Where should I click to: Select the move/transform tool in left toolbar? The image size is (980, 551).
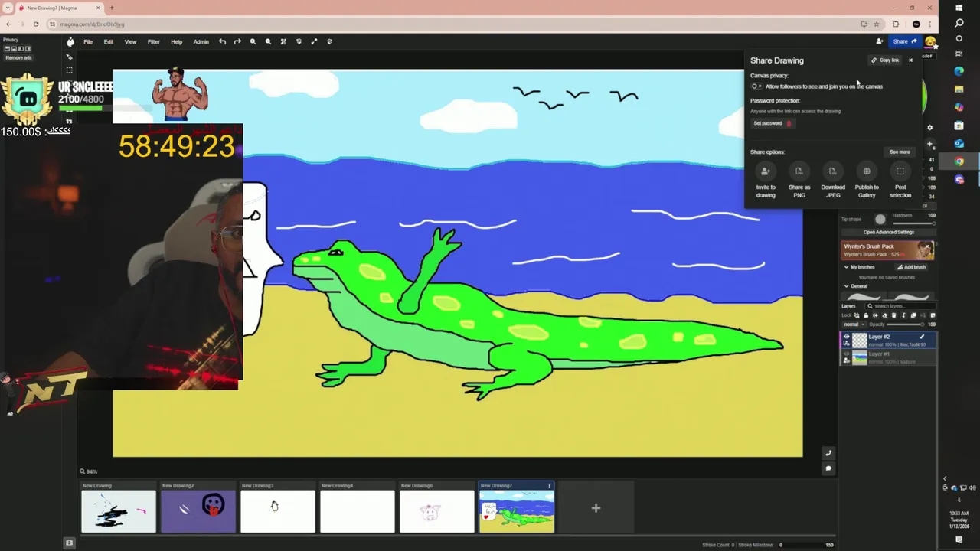click(69, 57)
